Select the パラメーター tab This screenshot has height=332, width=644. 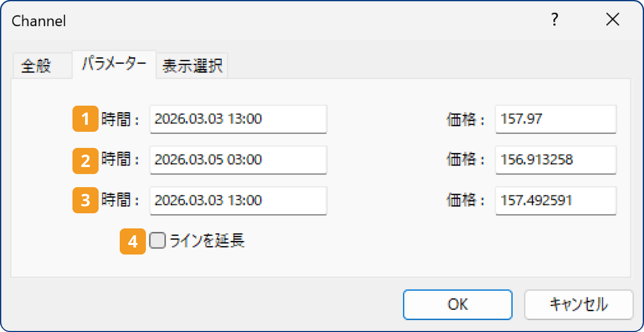click(114, 65)
